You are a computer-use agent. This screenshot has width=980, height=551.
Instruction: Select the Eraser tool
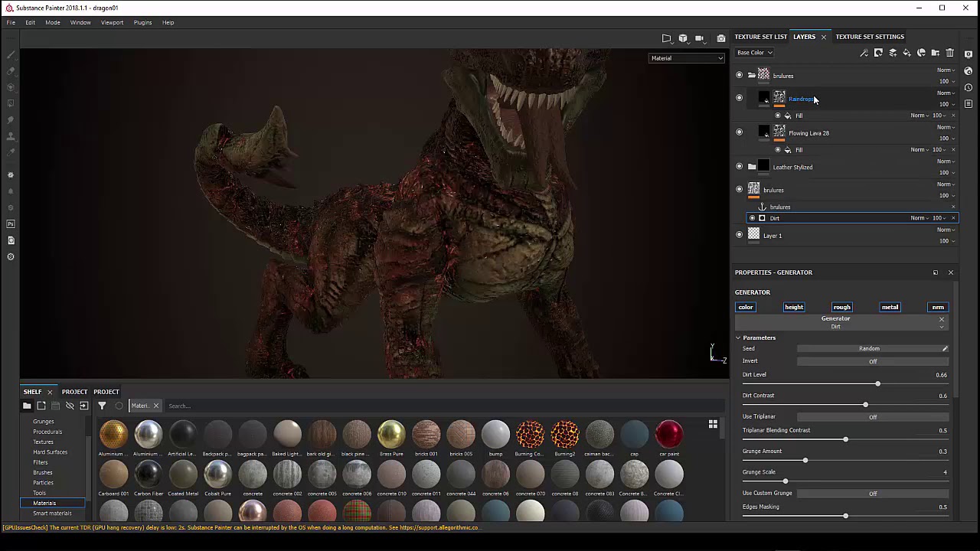11,71
